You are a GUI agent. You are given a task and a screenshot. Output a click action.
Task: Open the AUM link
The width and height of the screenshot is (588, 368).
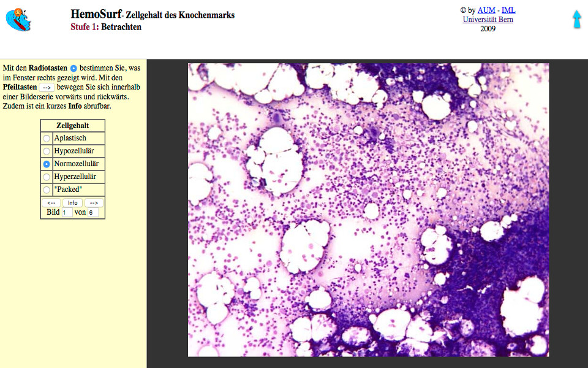pyautogui.click(x=486, y=10)
